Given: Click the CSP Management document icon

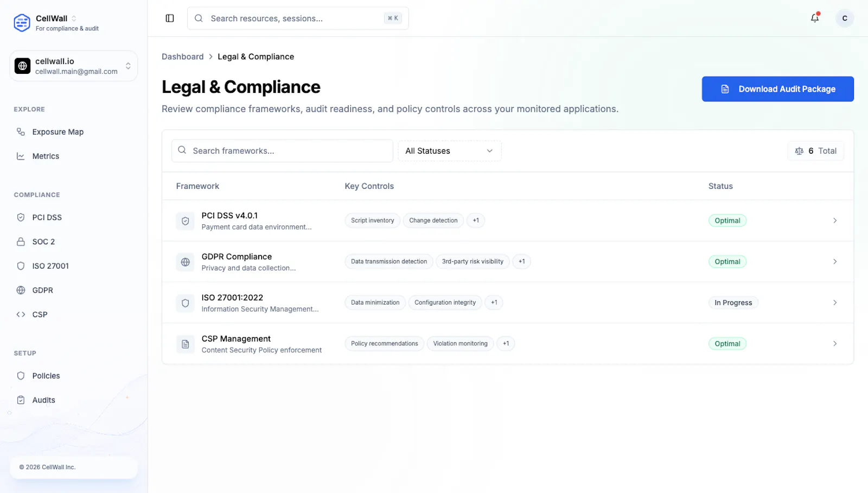Looking at the screenshot, I should coord(185,344).
